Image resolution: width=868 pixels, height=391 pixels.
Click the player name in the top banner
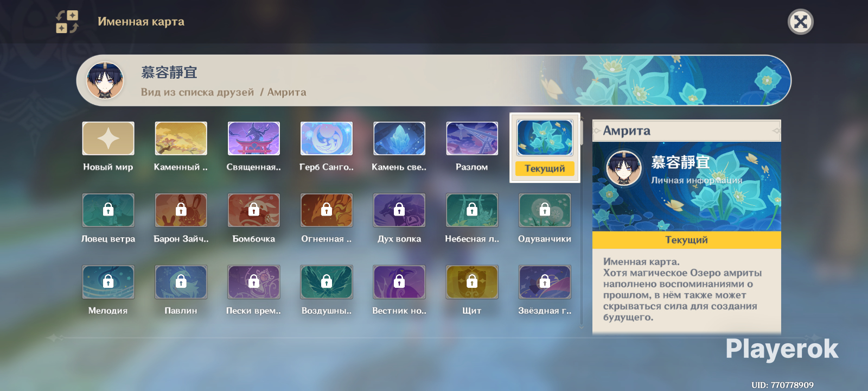(x=169, y=73)
